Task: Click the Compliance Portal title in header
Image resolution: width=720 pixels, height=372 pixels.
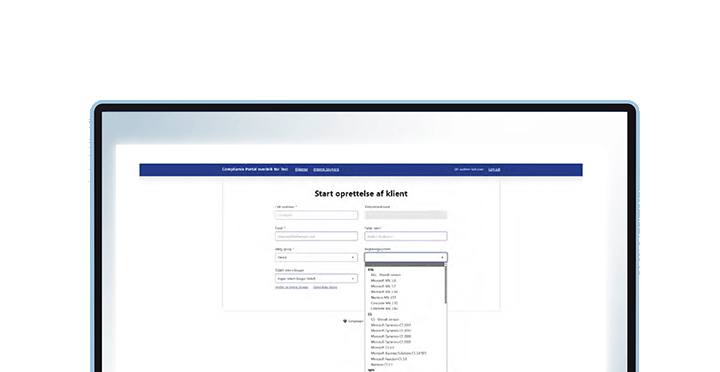Action: 255,169
